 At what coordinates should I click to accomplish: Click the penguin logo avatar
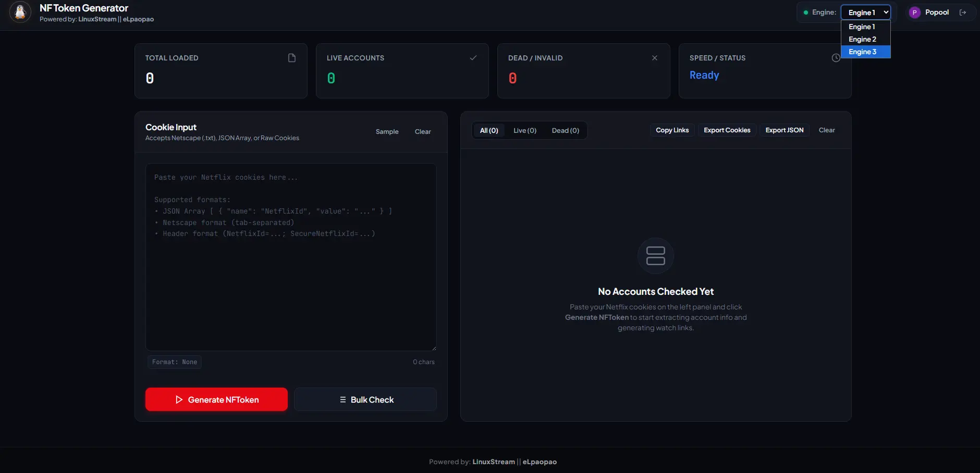click(20, 13)
